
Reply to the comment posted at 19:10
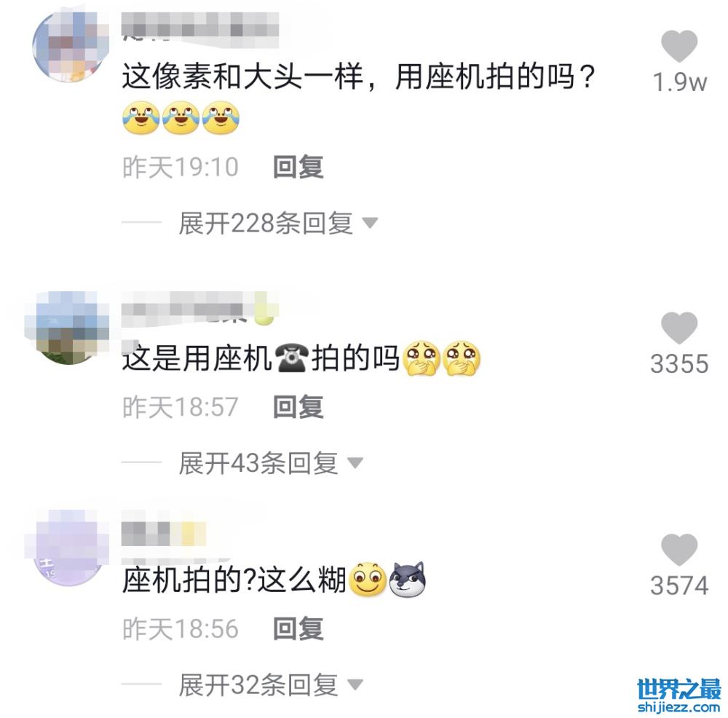pos(298,167)
